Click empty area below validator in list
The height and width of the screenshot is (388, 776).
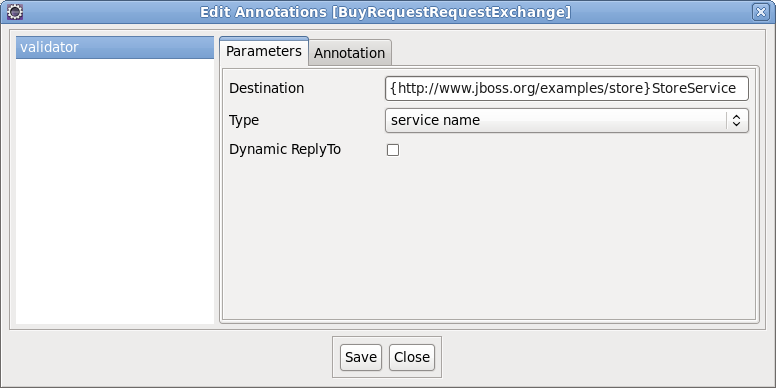tap(115, 193)
